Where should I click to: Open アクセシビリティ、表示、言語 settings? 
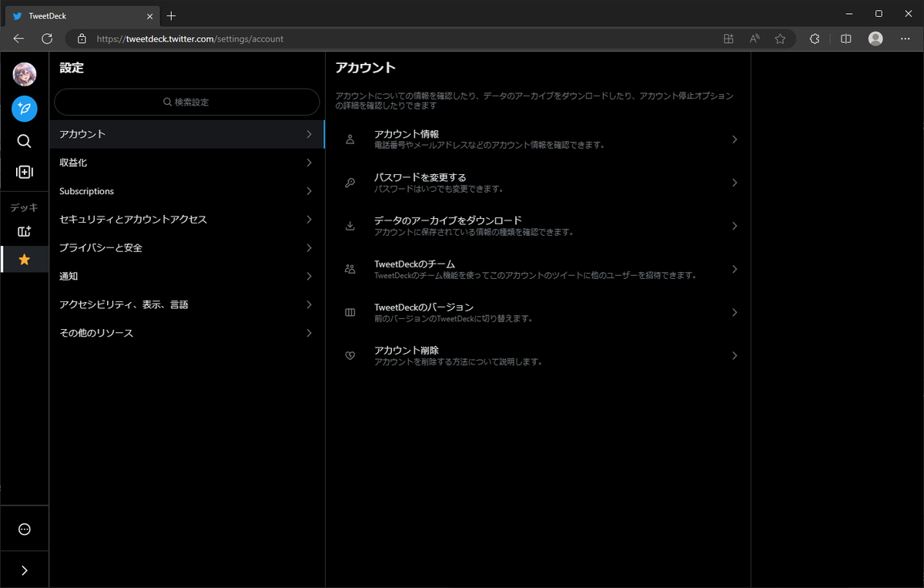[x=187, y=305]
